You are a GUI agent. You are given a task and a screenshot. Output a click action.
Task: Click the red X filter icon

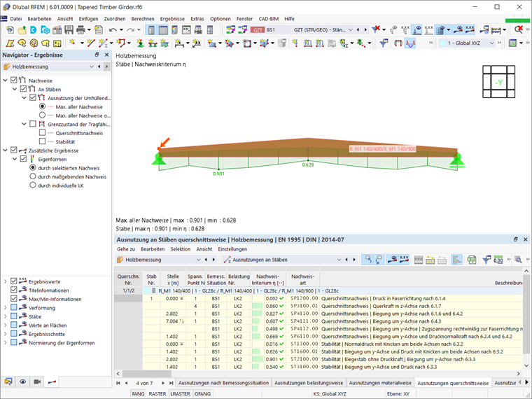coord(376,30)
